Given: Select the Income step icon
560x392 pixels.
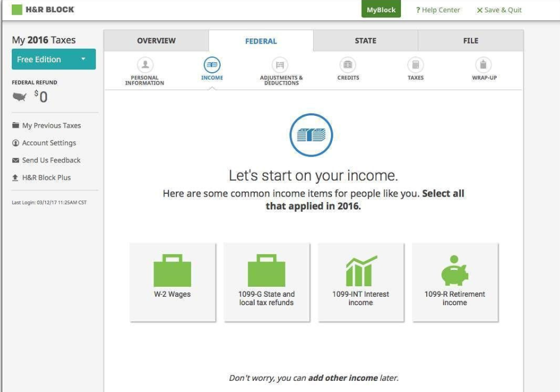Looking at the screenshot, I should [x=212, y=65].
